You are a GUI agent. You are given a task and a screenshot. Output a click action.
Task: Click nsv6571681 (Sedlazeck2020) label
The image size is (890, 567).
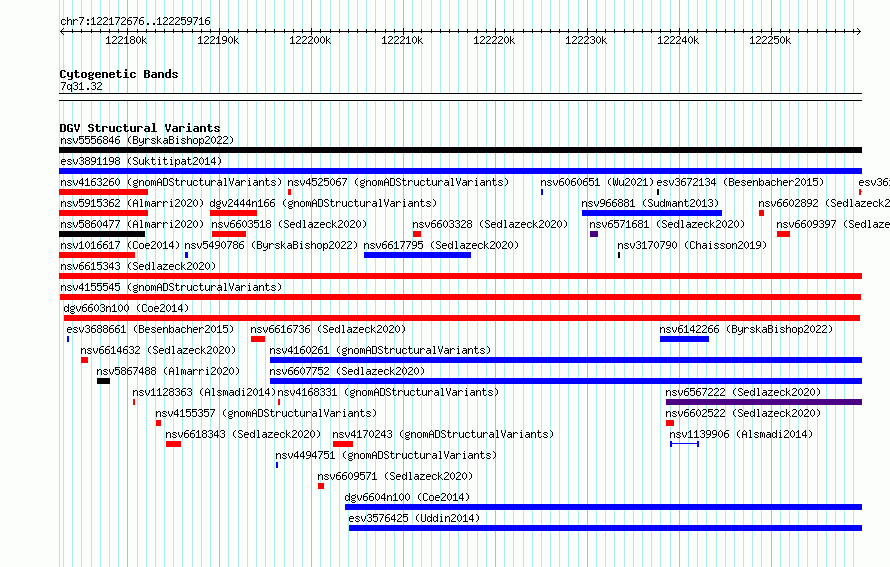coord(667,224)
